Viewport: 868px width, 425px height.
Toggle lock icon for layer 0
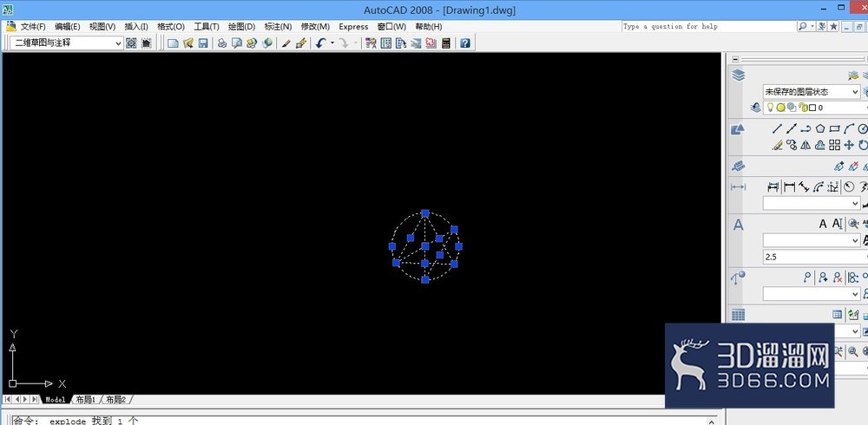[803, 108]
